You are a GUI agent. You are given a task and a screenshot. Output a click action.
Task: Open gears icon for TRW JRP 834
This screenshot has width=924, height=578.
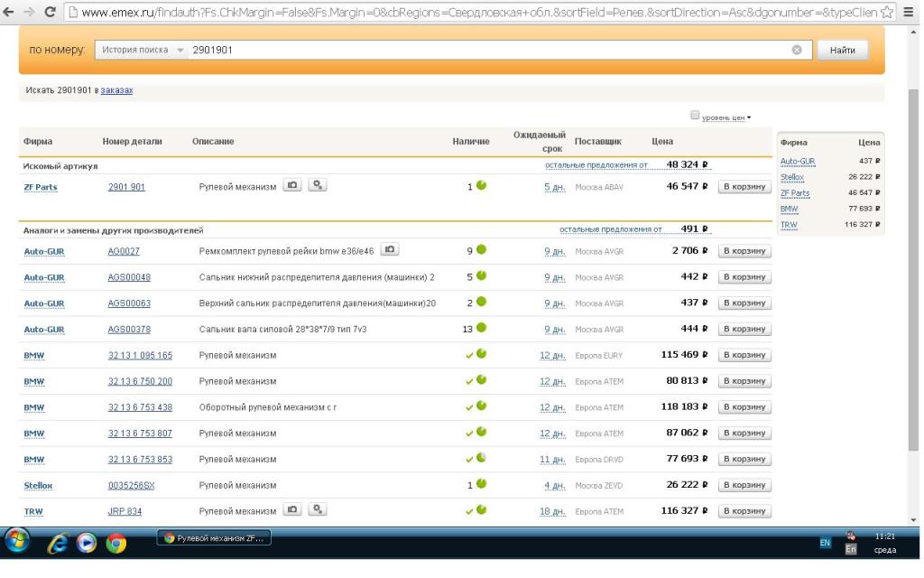pos(317,509)
